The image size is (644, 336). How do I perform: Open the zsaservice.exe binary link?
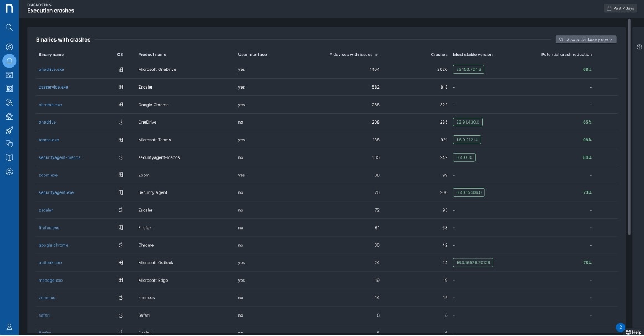point(53,87)
